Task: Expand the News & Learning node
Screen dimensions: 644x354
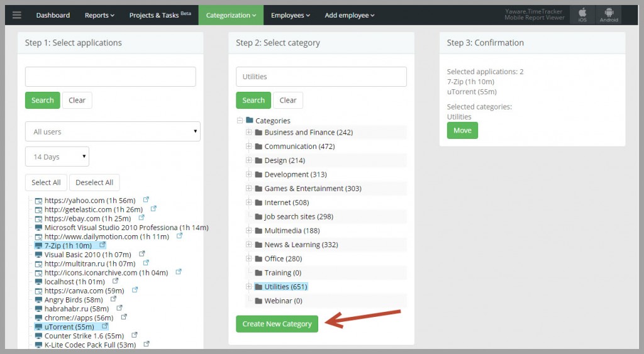Action: point(248,245)
